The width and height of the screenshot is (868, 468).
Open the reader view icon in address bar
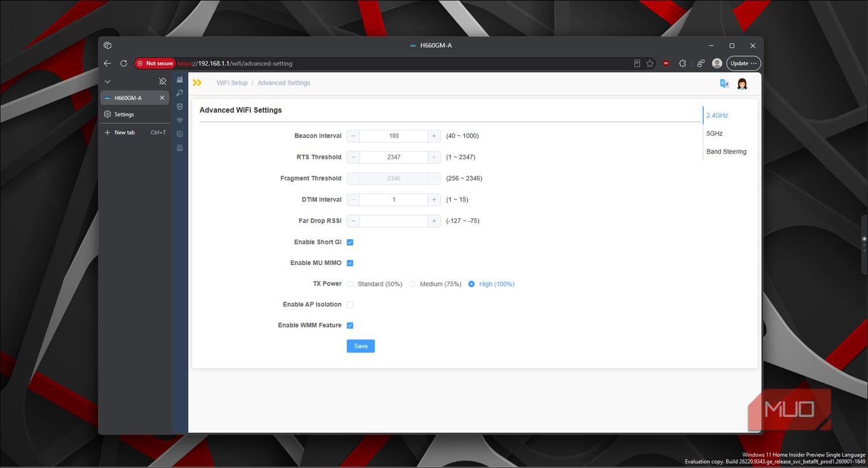(x=637, y=63)
